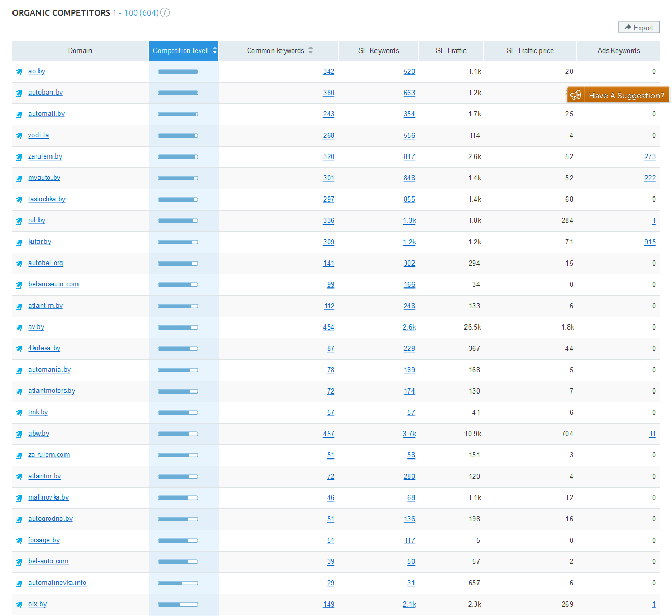This screenshot has width=672, height=616.
Task: Click SE Traffic price column header
Action: 530,51
